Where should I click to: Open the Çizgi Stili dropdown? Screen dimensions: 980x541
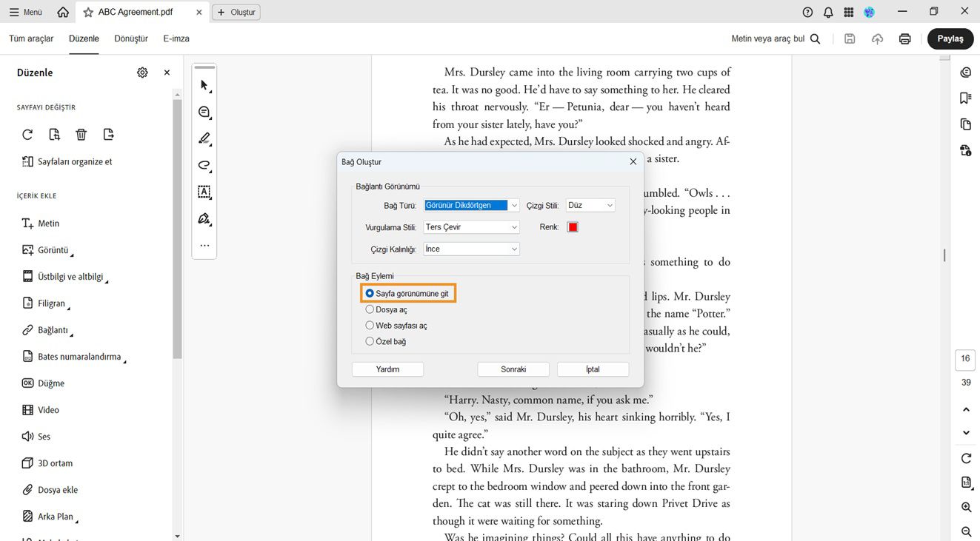(x=590, y=205)
